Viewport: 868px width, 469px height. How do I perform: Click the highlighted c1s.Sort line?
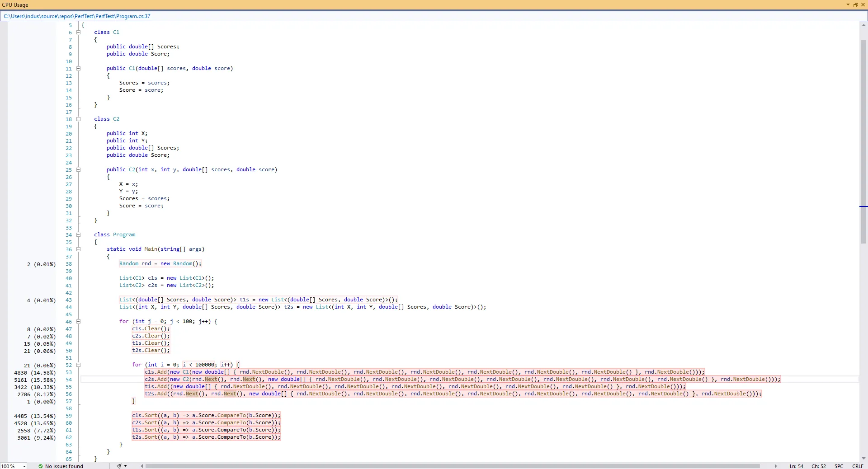click(x=206, y=416)
